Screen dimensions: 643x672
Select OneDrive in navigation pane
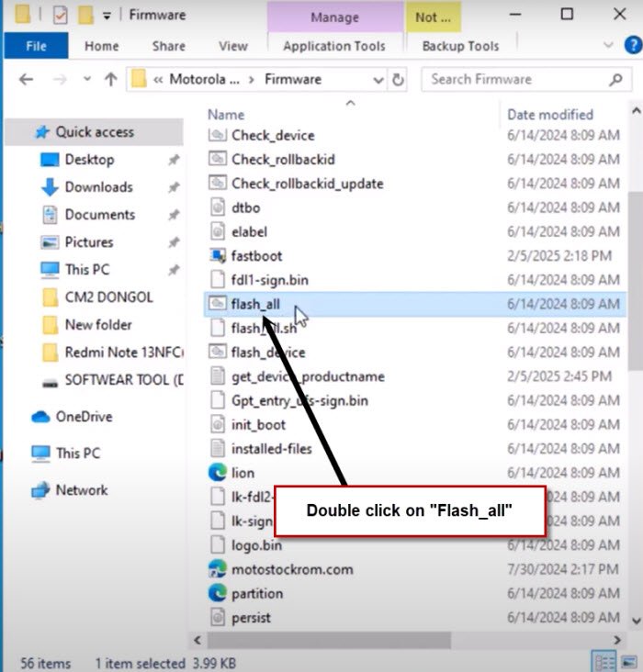(85, 417)
